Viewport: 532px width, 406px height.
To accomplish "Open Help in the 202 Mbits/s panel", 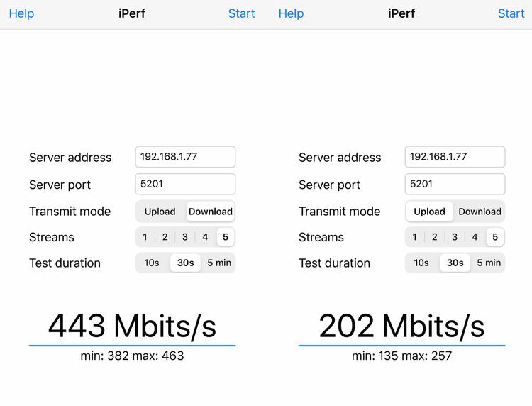I will coord(291,13).
